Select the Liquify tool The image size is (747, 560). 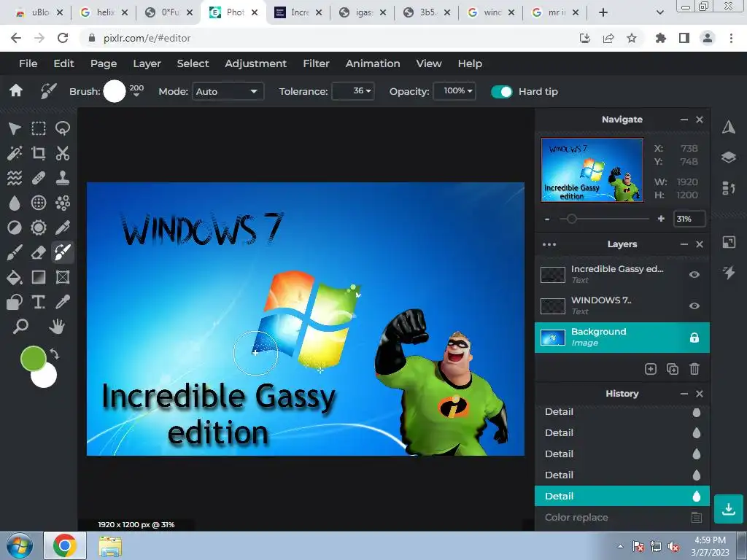[15, 178]
